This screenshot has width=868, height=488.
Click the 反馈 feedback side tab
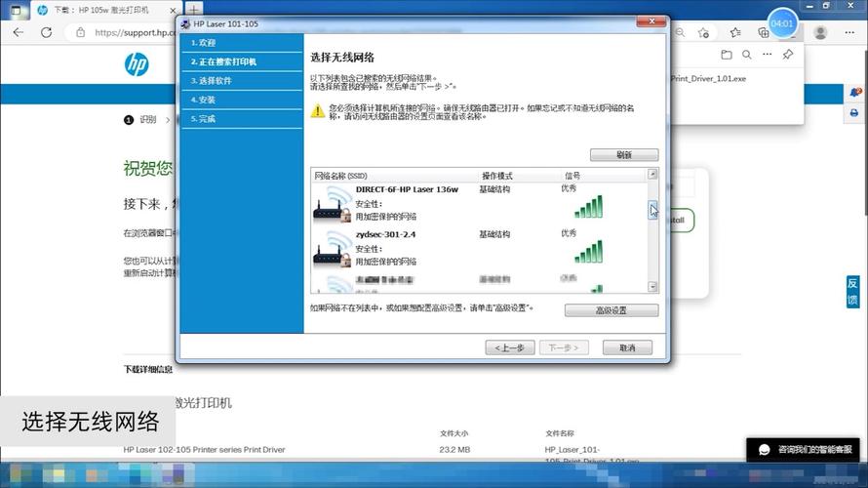click(x=852, y=292)
